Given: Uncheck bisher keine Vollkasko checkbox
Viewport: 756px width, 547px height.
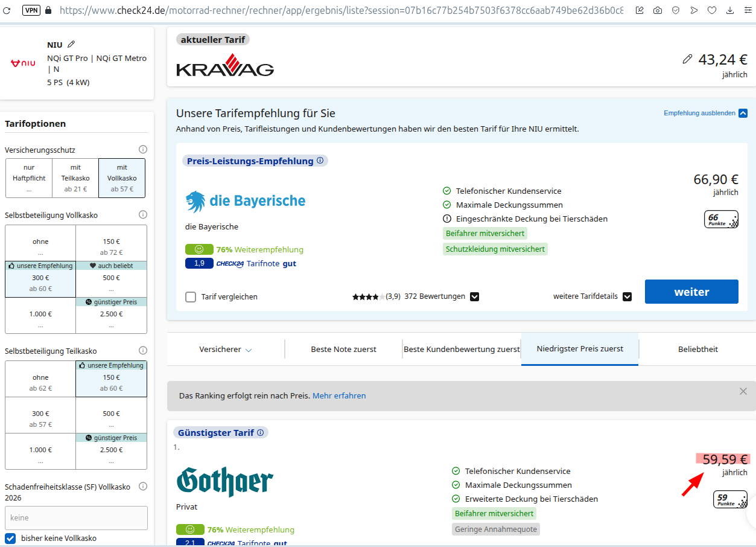Looking at the screenshot, I should tap(10, 538).
